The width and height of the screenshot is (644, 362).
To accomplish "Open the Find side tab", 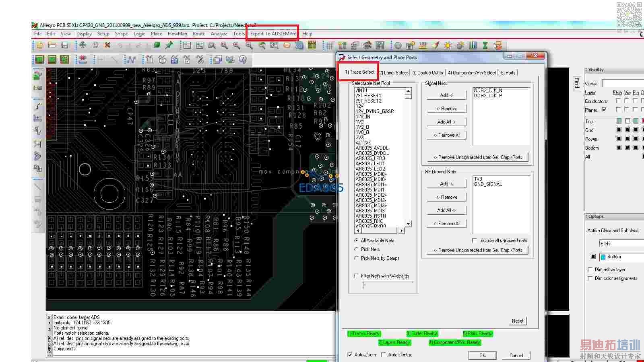I will 576,83.
